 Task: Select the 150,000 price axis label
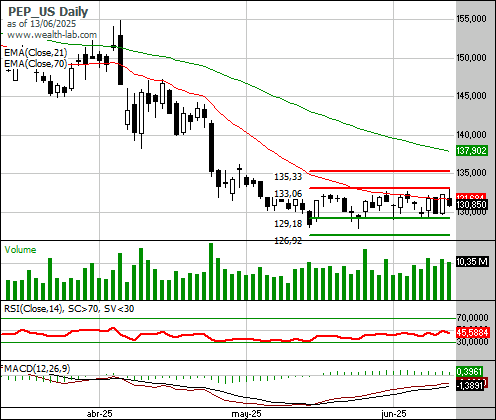tap(471, 58)
